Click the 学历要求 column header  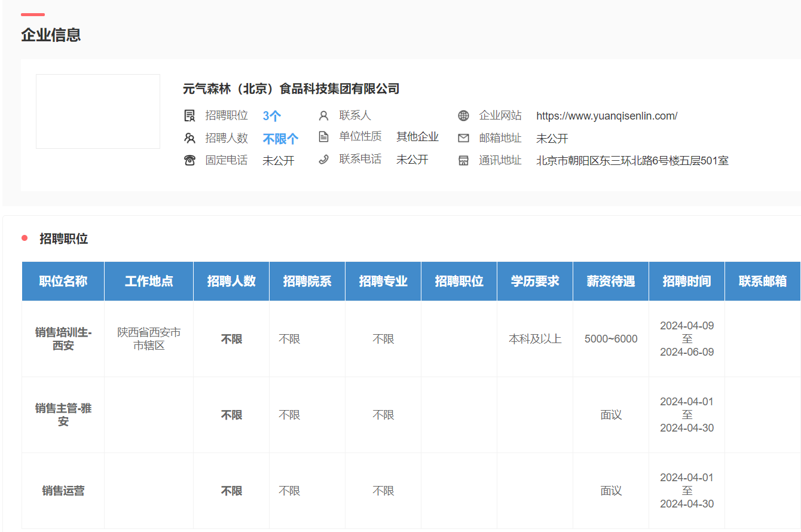tap(535, 281)
